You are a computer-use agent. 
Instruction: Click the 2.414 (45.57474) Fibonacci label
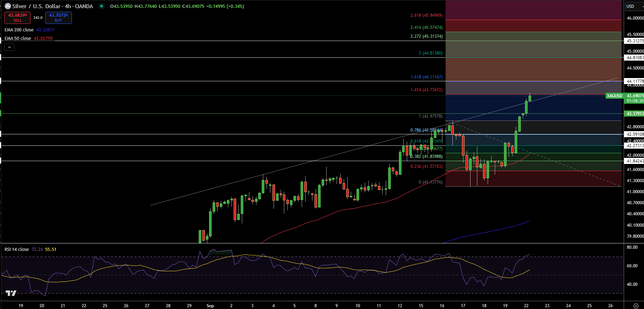point(426,27)
